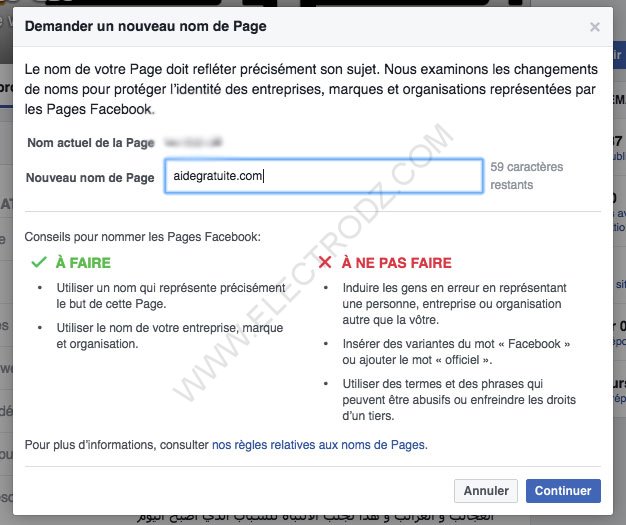Click the À FAIRE heading

[x=83, y=263]
